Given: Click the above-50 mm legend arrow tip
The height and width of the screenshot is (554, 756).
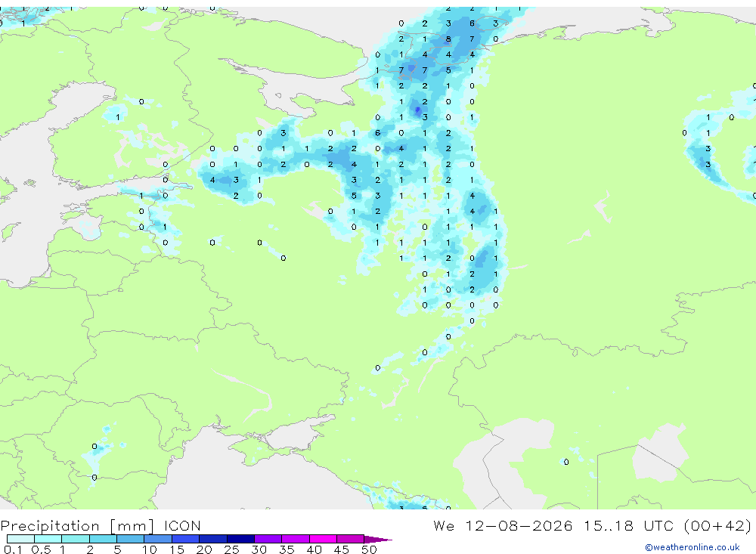Looking at the screenshot, I should pos(378,539).
